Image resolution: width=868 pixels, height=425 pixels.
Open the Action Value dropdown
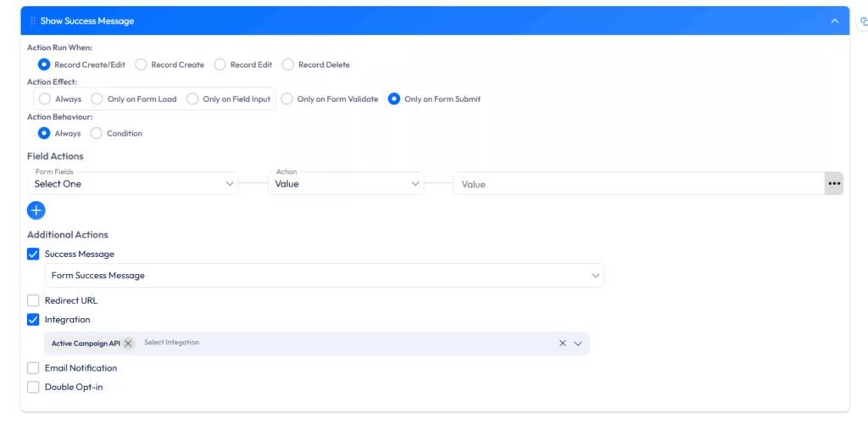tap(346, 183)
